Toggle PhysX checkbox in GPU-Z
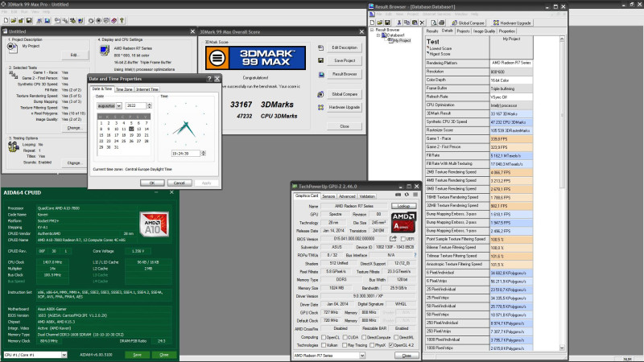The image size is (644, 362). (x=372, y=345)
